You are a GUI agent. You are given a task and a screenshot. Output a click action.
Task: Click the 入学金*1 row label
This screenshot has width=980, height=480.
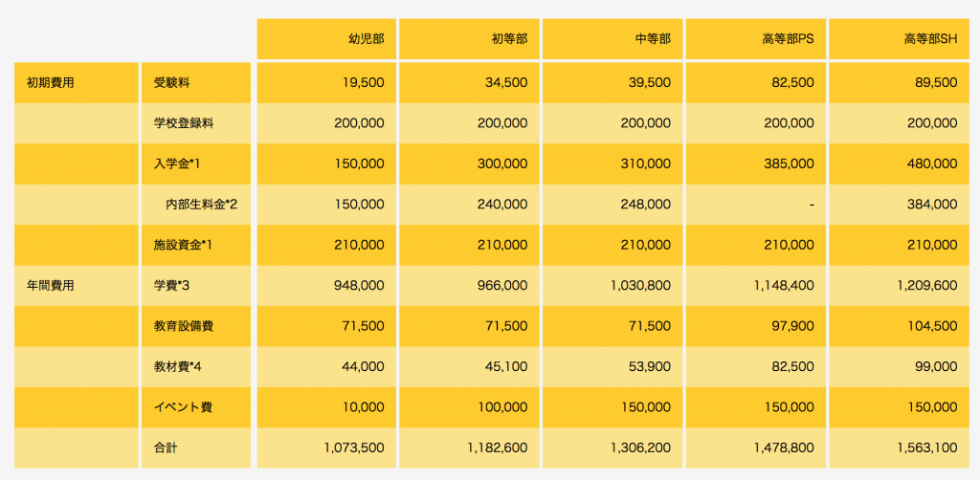177,164
